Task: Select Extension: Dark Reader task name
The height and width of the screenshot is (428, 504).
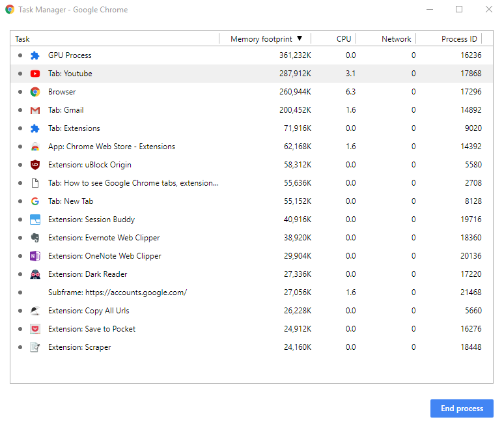Action: pos(88,274)
